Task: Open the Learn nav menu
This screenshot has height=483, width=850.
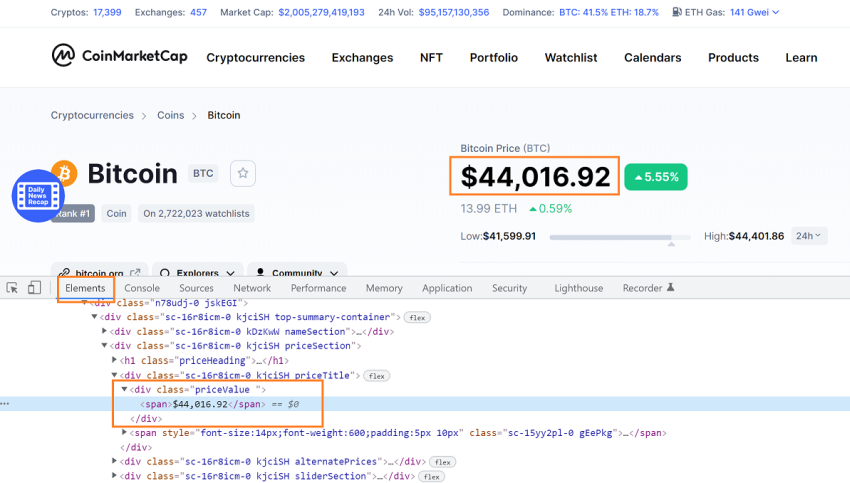Action: (x=801, y=57)
